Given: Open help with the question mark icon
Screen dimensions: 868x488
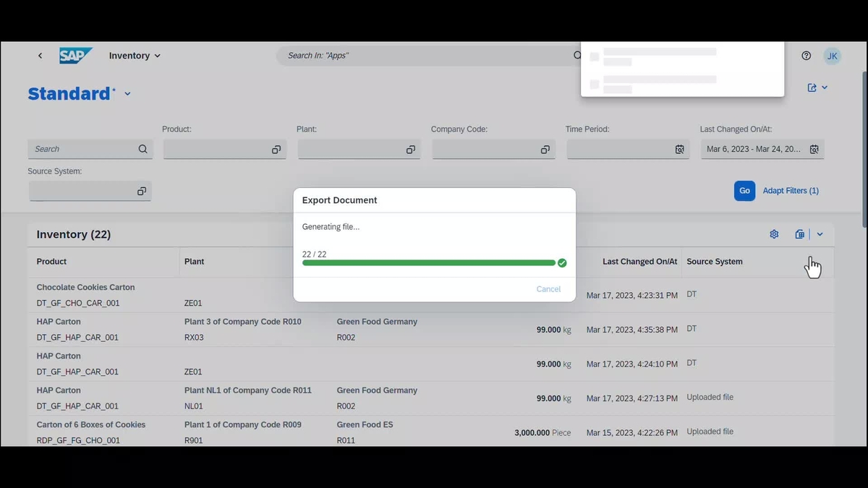Looking at the screenshot, I should coord(807,56).
